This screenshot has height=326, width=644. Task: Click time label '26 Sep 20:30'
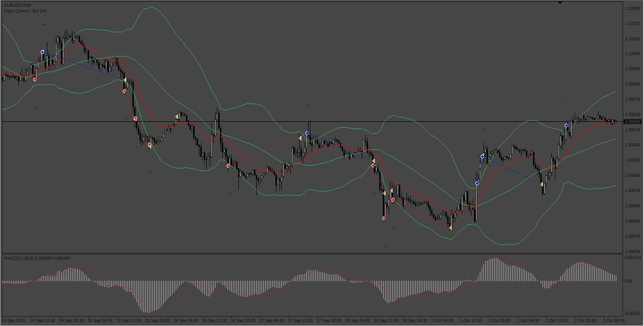[242, 321]
